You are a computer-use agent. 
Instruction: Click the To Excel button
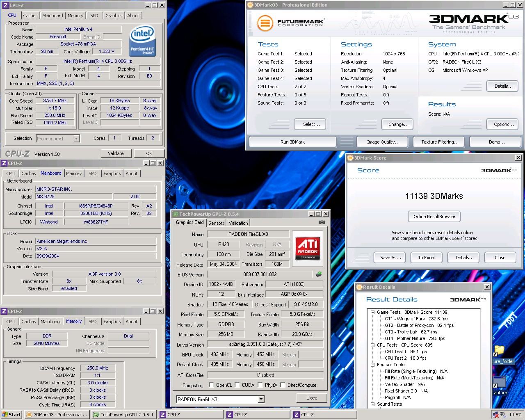click(426, 258)
